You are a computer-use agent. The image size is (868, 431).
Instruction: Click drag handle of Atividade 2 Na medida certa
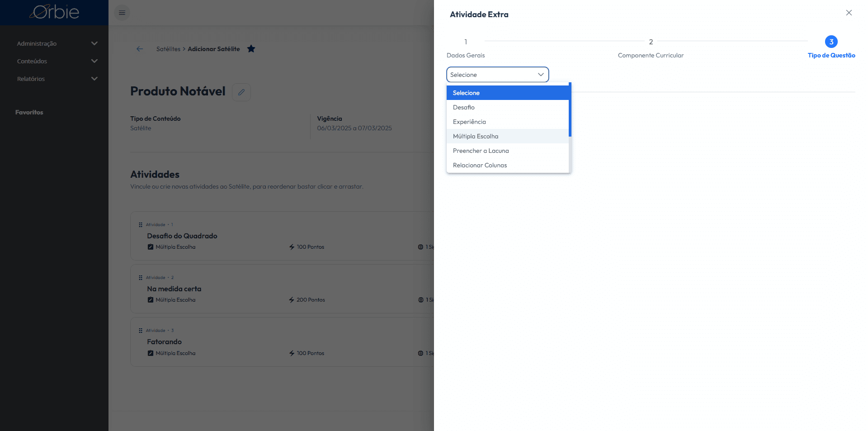[141, 278]
